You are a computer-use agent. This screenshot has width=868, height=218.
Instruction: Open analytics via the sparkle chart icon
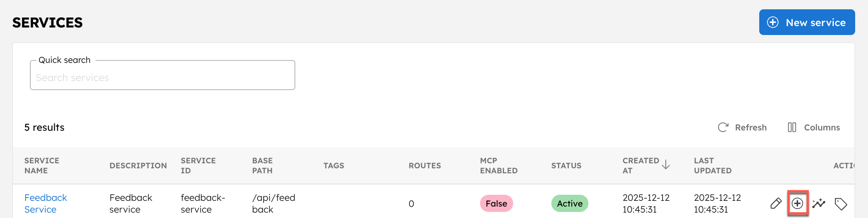[819, 203]
